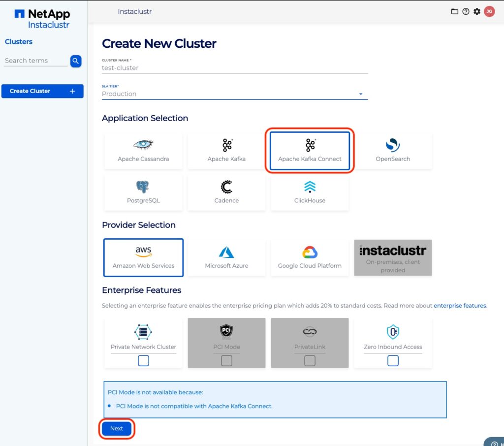The width and height of the screenshot is (504, 446).
Task: Click the search magnifier button in the sidebar
Action: pos(75,61)
